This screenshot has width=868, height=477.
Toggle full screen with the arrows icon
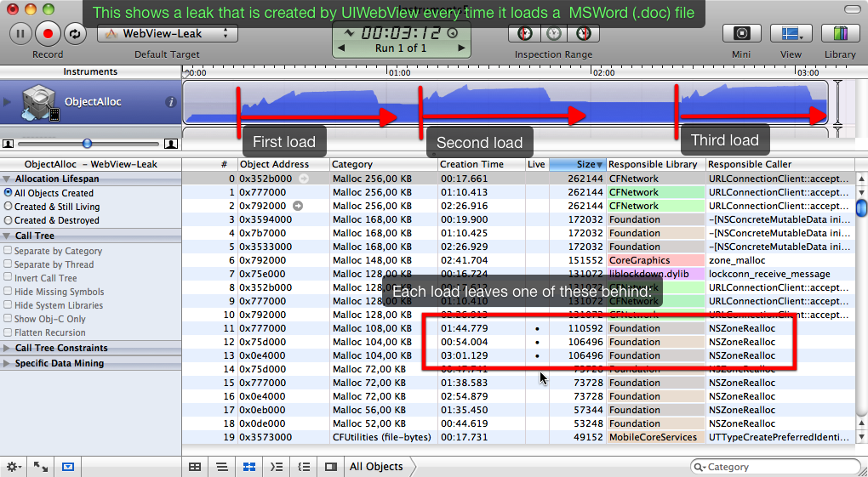(40, 467)
